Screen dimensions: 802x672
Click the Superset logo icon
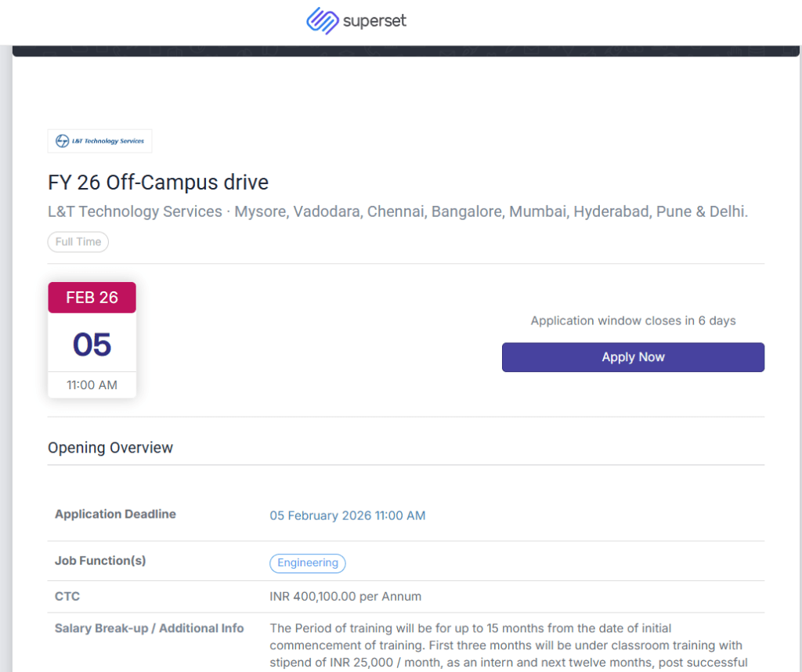[x=321, y=21]
